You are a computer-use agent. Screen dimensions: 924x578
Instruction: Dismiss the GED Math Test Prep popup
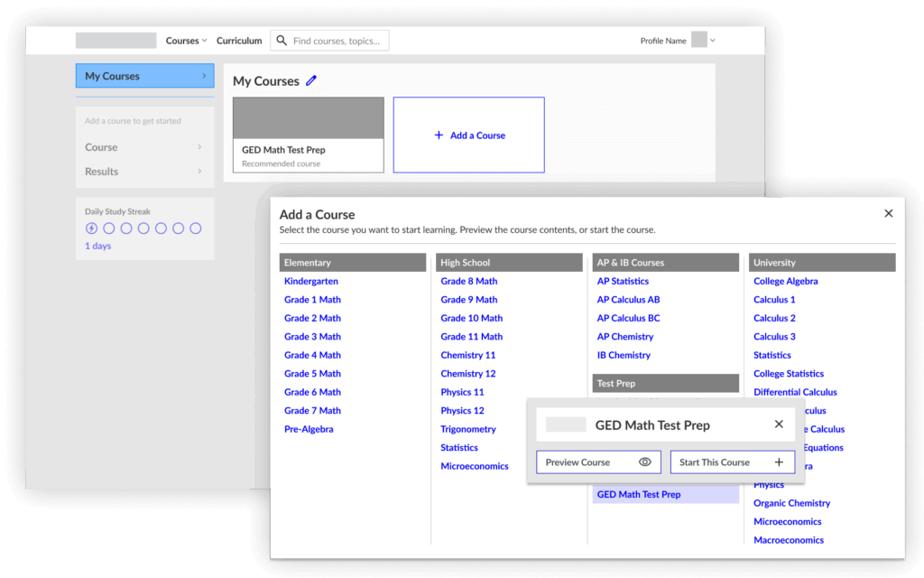pyautogui.click(x=779, y=424)
